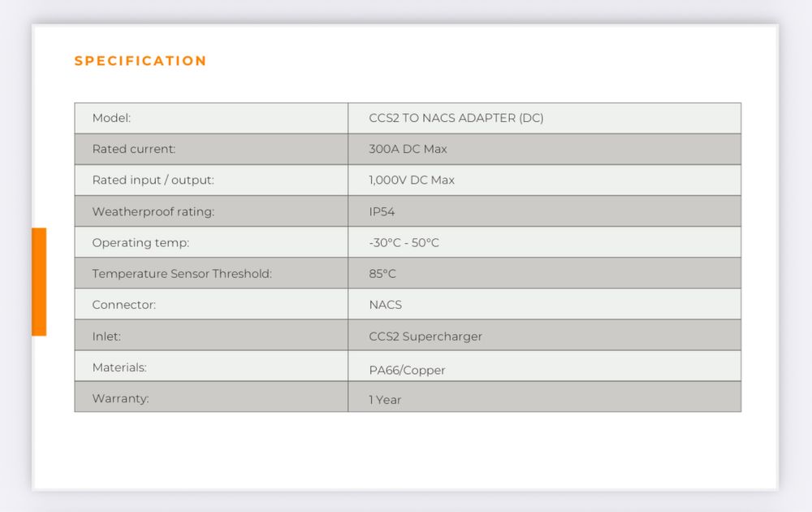812x512 pixels.
Task: Click the "CCS2 Supercharger" value
Action: tap(425, 336)
